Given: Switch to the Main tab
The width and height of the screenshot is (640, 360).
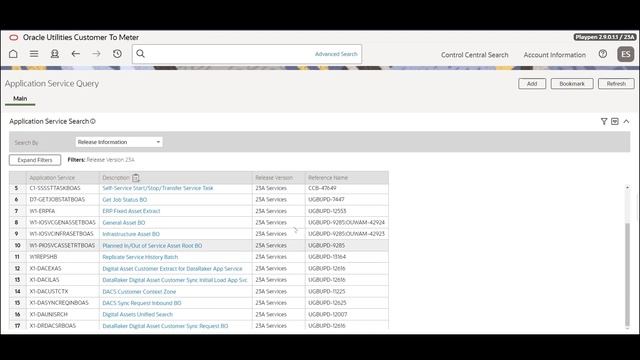Looking at the screenshot, I should coord(20,98).
